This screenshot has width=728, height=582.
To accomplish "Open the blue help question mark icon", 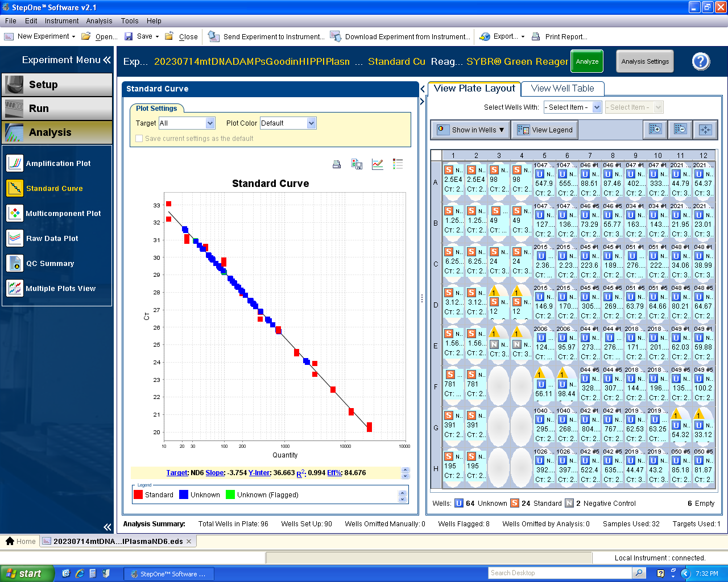I will pos(701,61).
